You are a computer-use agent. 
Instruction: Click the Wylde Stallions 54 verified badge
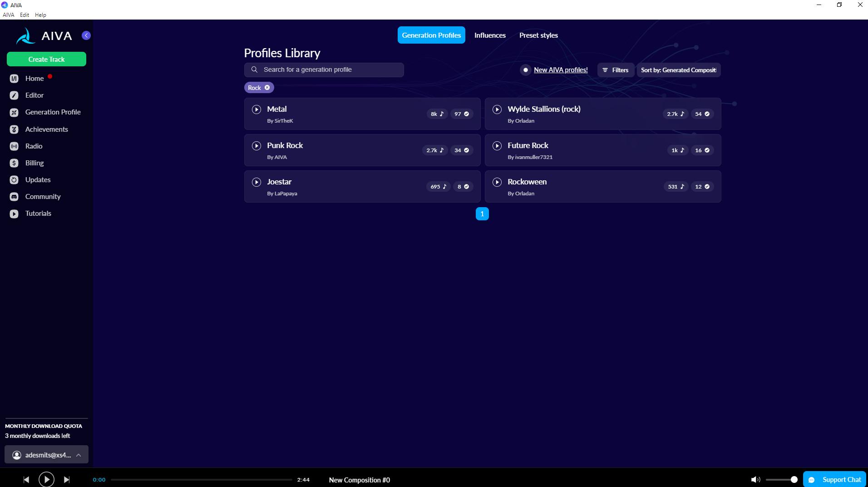point(702,114)
